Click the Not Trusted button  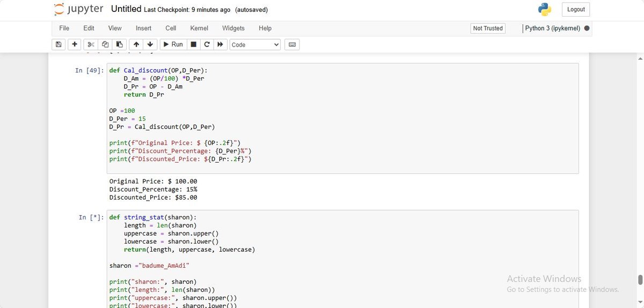488,28
